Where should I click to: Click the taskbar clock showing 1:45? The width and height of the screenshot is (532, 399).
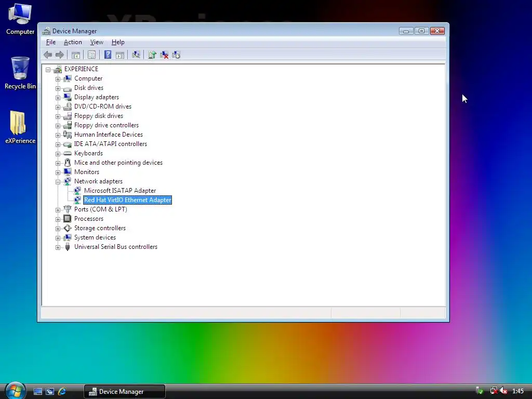tap(518, 391)
